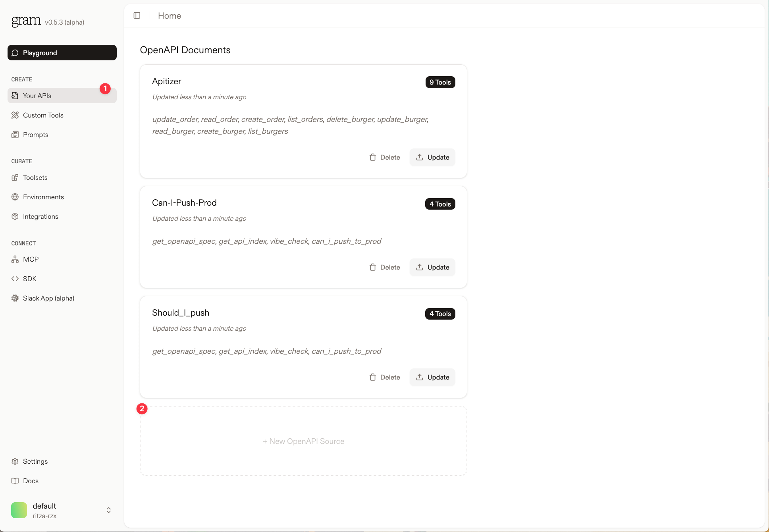Click the Custom Tools pencil-ruler icon

[x=15, y=115]
